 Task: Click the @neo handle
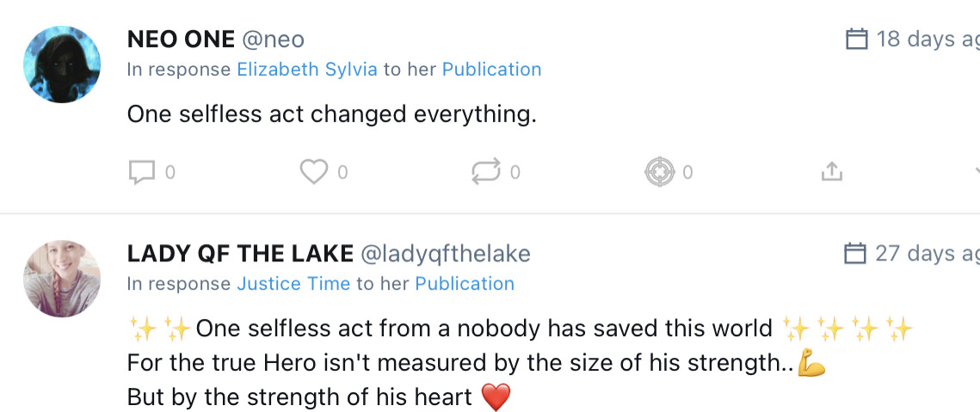(273, 40)
